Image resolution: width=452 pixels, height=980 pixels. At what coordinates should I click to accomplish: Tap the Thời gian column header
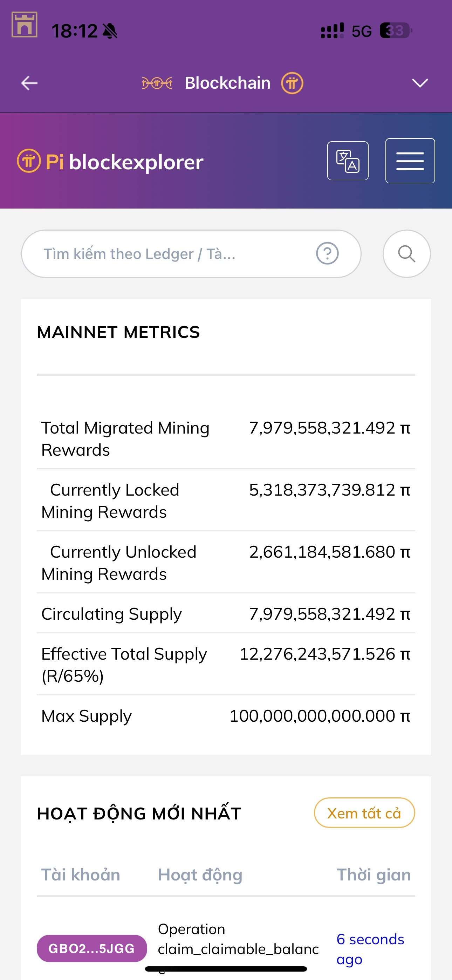point(374,874)
